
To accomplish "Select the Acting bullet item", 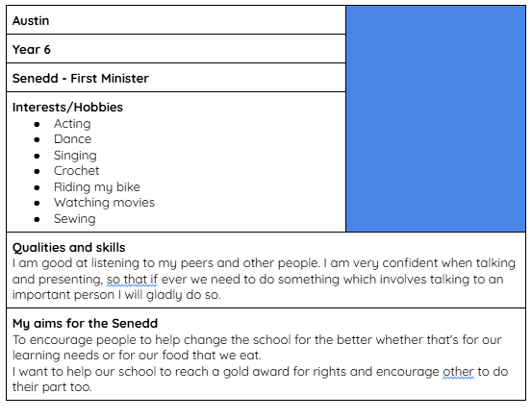I will click(72, 124).
